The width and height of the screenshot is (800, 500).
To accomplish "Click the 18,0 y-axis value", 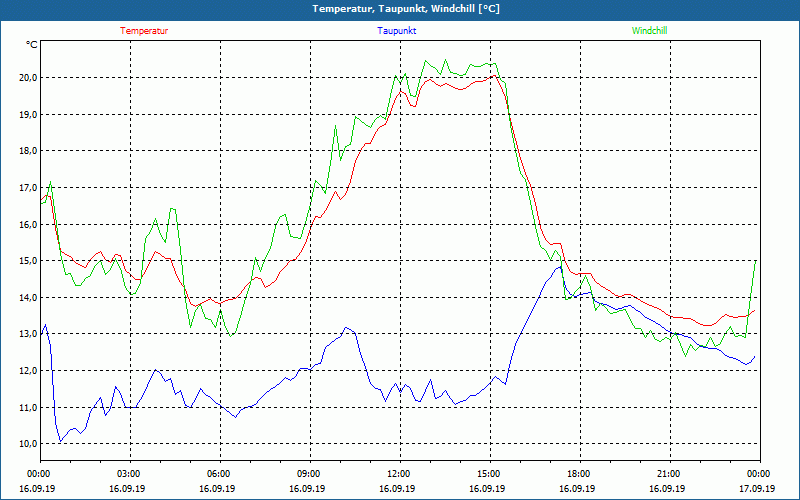I will (29, 151).
